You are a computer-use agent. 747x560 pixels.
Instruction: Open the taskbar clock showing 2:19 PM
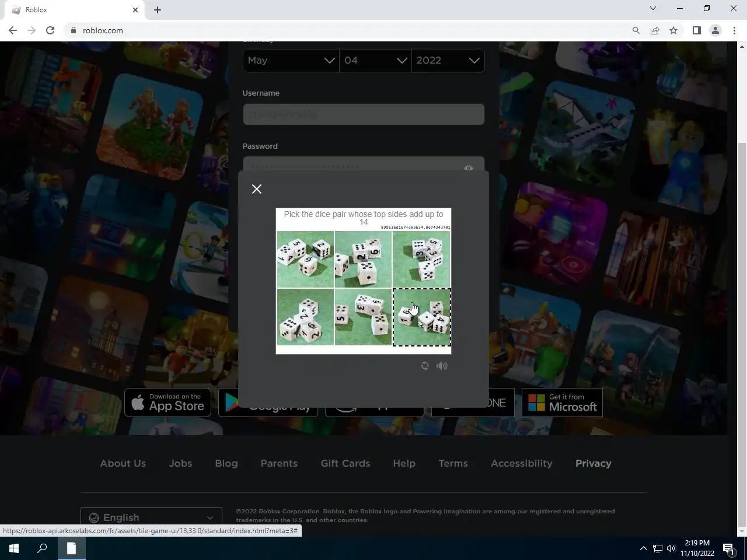point(697,548)
